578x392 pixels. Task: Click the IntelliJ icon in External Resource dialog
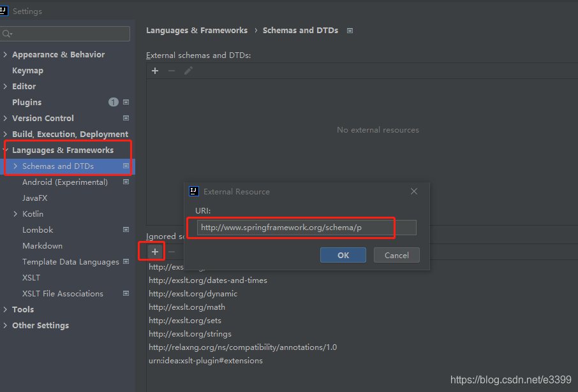pos(194,191)
